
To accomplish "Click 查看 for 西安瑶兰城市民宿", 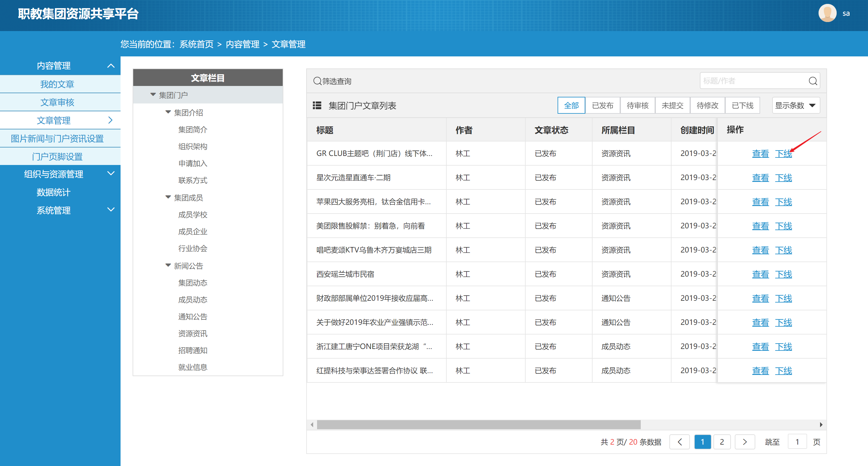I will [x=760, y=274].
